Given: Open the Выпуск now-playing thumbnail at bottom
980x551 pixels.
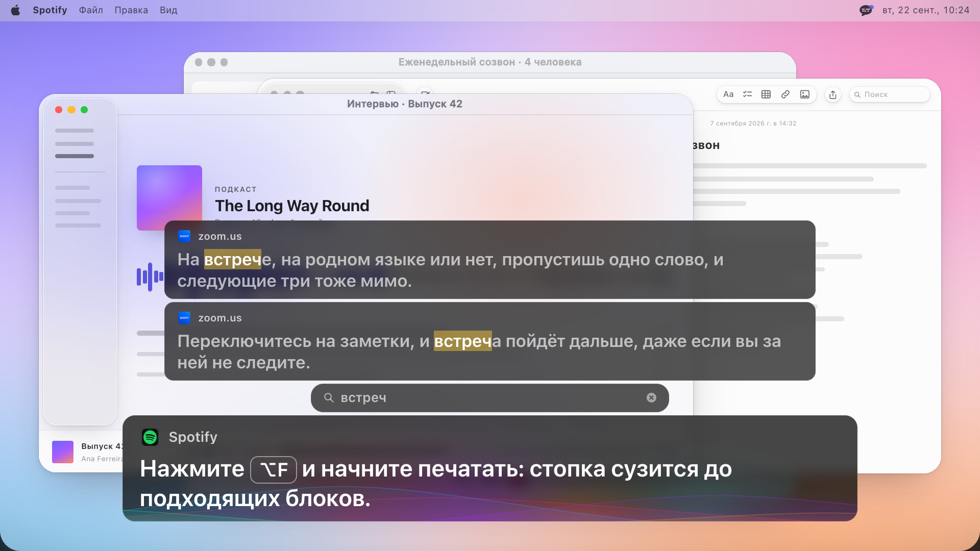Looking at the screenshot, I should click(63, 452).
